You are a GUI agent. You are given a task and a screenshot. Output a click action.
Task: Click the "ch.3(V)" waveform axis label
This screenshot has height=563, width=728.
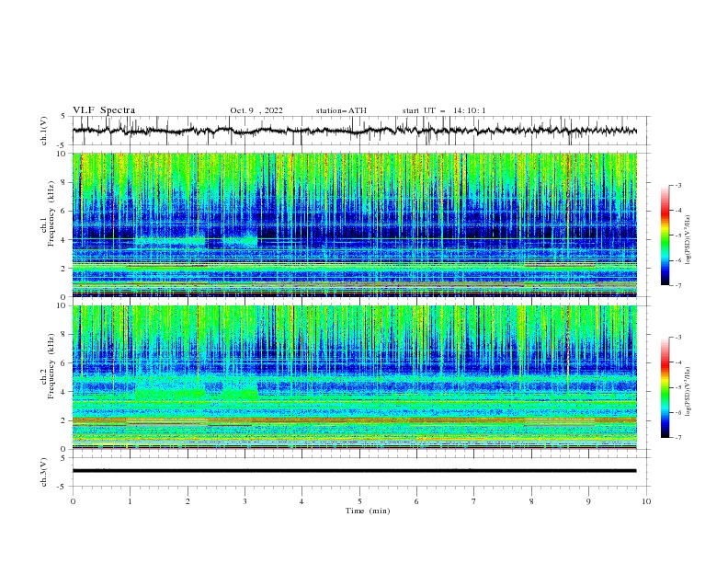(x=44, y=472)
